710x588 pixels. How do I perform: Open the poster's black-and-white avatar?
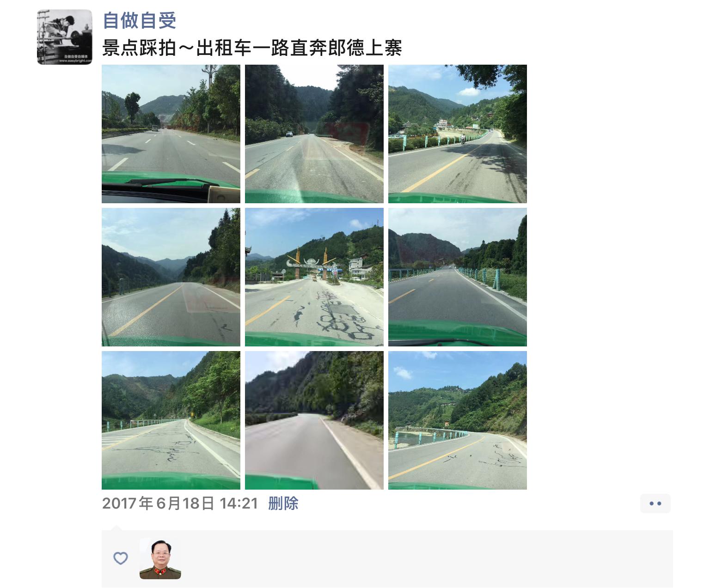[65, 37]
